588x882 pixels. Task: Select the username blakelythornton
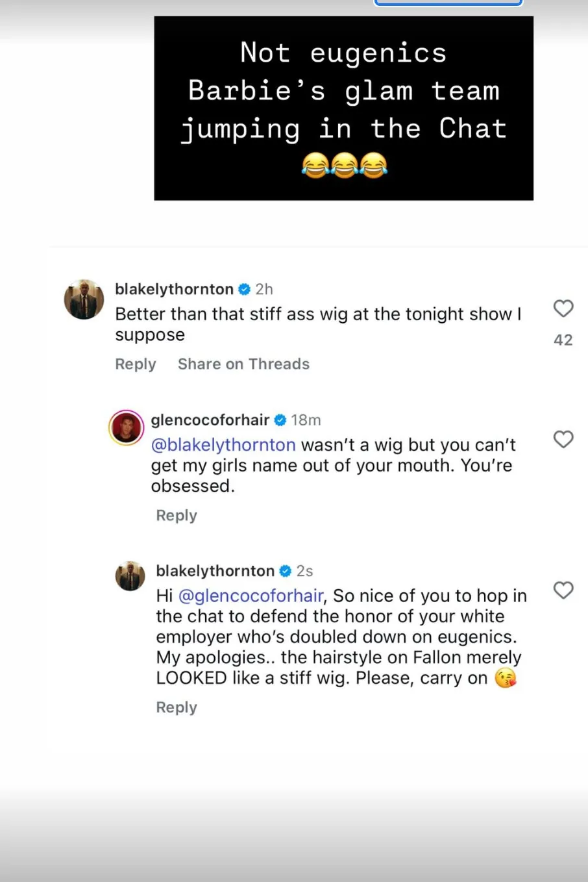173,289
